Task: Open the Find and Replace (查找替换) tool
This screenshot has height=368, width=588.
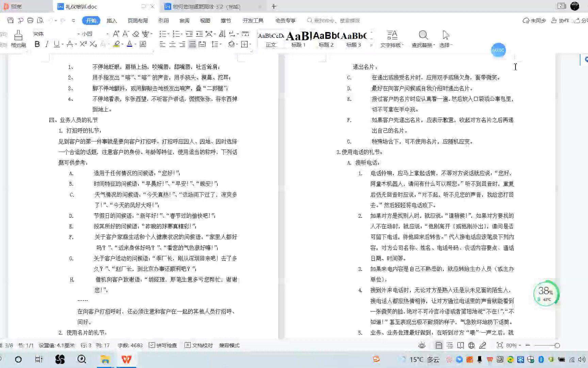Action: 423,37
